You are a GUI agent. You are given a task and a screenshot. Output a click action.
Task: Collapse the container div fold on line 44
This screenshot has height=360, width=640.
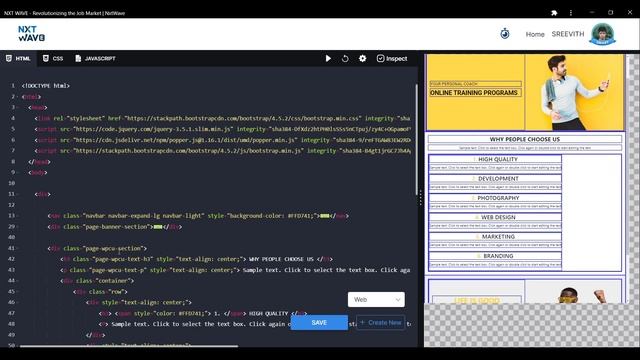18,280
